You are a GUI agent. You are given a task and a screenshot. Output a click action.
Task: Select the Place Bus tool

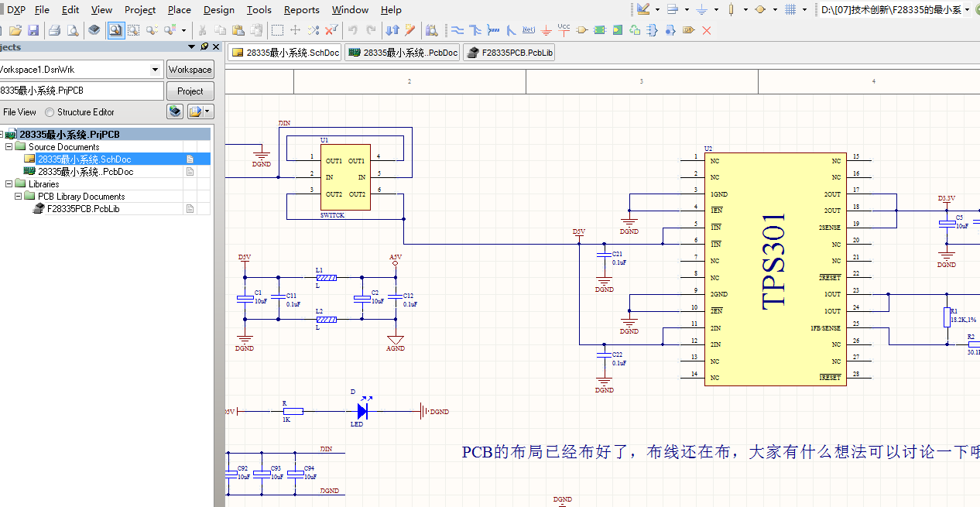click(475, 30)
